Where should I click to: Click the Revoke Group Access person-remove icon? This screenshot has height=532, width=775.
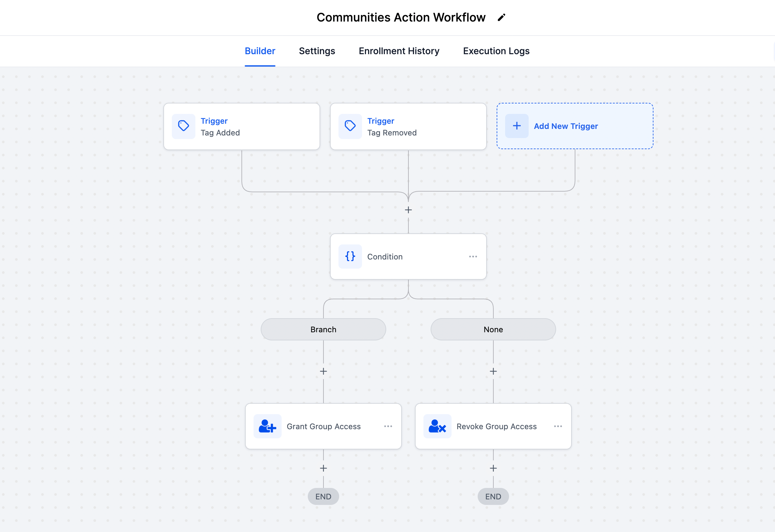pyautogui.click(x=437, y=426)
